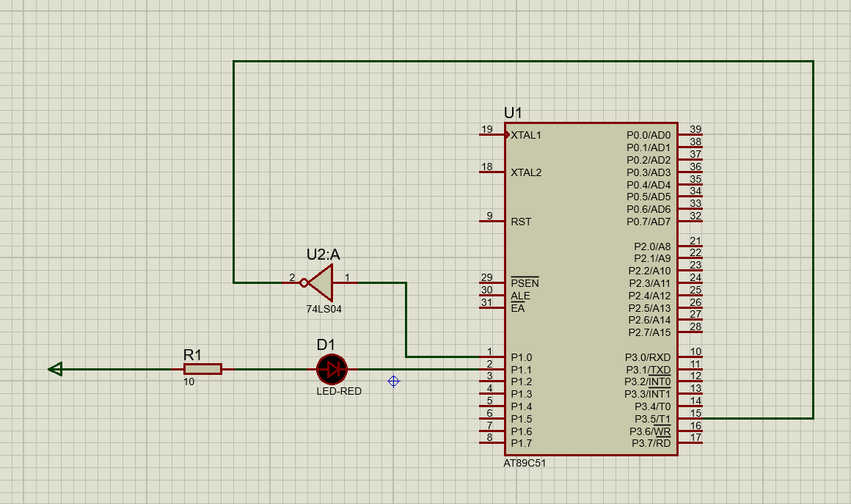Screen dimensions: 851x504
Task: Click the P3.7/RD pin label
Action: pos(651,444)
